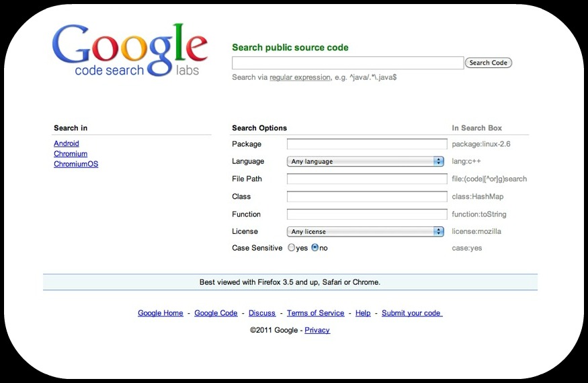Click the Search in heading
588x383 pixels.
71,128
